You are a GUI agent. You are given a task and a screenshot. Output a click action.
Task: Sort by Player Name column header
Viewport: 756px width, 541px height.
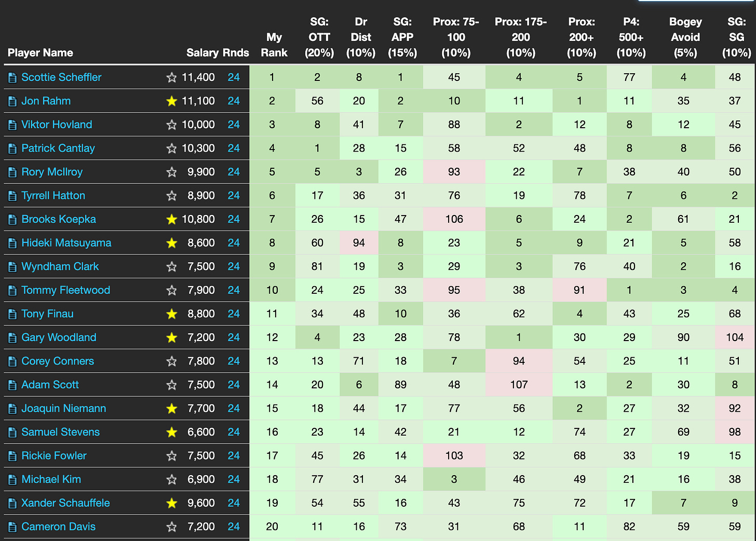pos(40,53)
